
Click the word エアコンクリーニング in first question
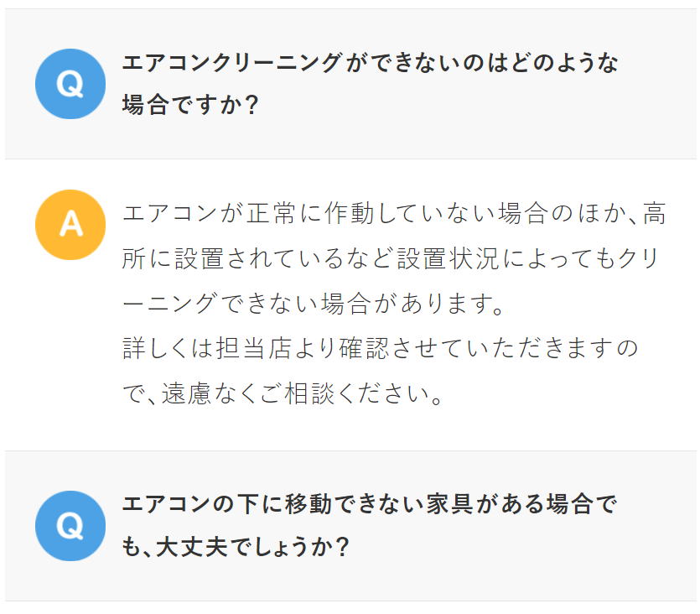tap(232, 64)
